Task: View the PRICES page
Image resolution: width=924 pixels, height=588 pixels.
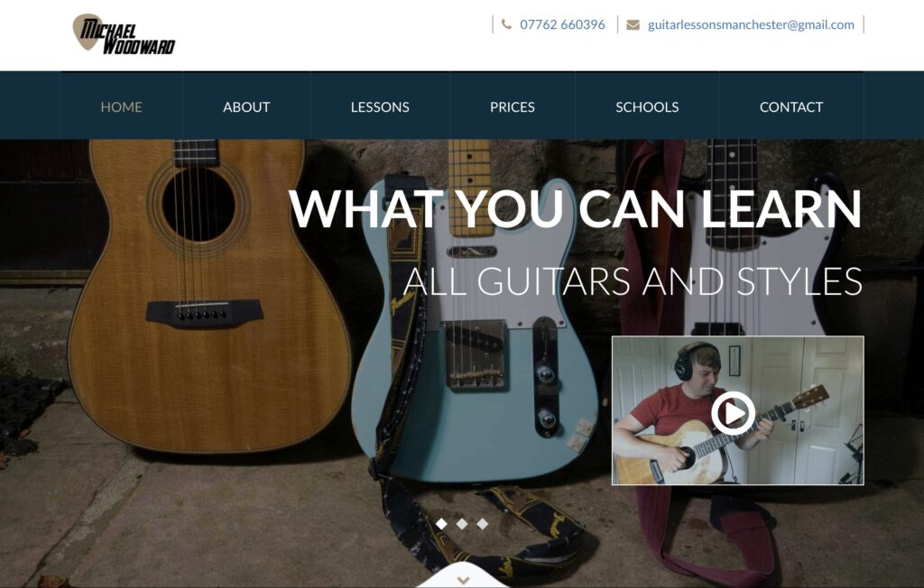Action: 513,106
